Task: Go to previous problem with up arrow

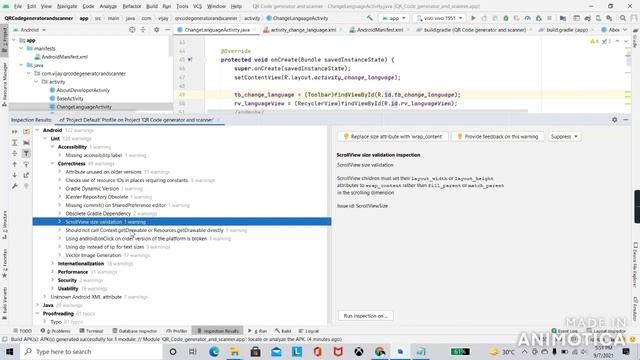Action: (15, 164)
